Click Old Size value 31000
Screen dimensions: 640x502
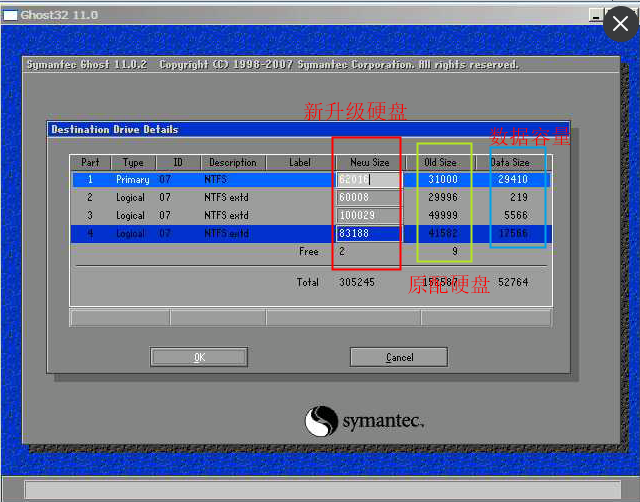[x=443, y=180]
